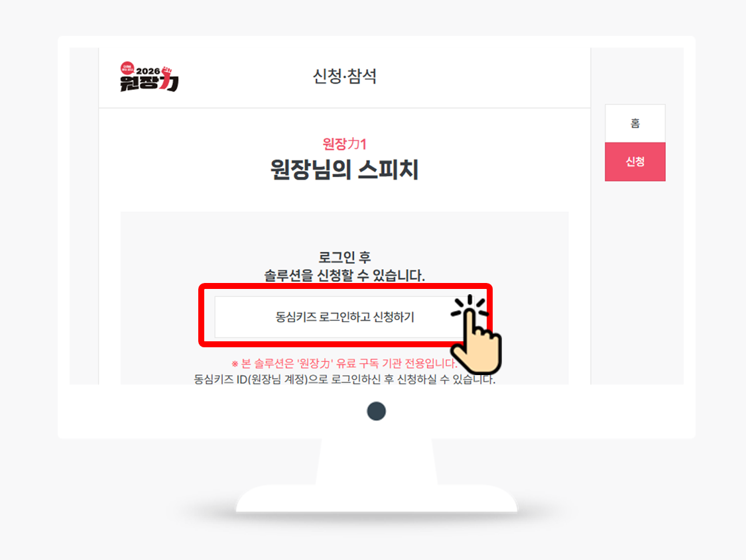Image resolution: width=746 pixels, height=560 pixels.
Task: Click the 원장님의 스피치 heading
Action: click(344, 170)
